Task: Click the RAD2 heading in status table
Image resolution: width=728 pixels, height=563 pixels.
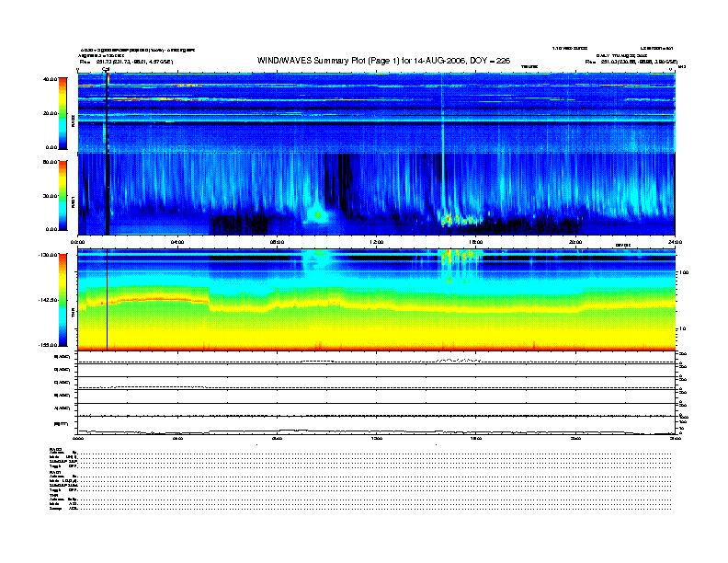Action: pos(56,449)
